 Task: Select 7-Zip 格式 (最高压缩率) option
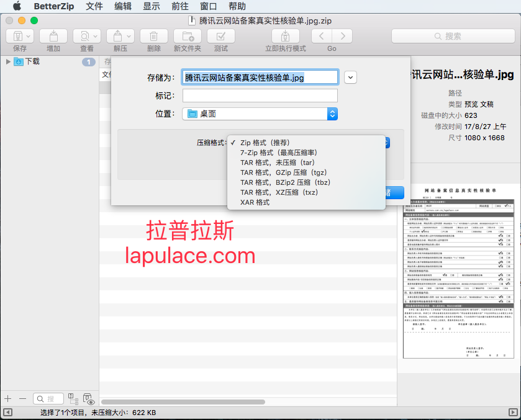tap(278, 153)
